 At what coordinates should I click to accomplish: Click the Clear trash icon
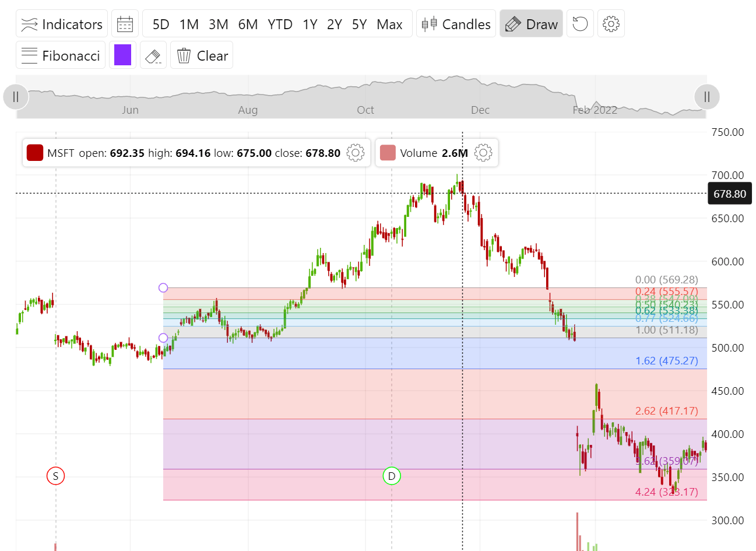[x=185, y=55]
